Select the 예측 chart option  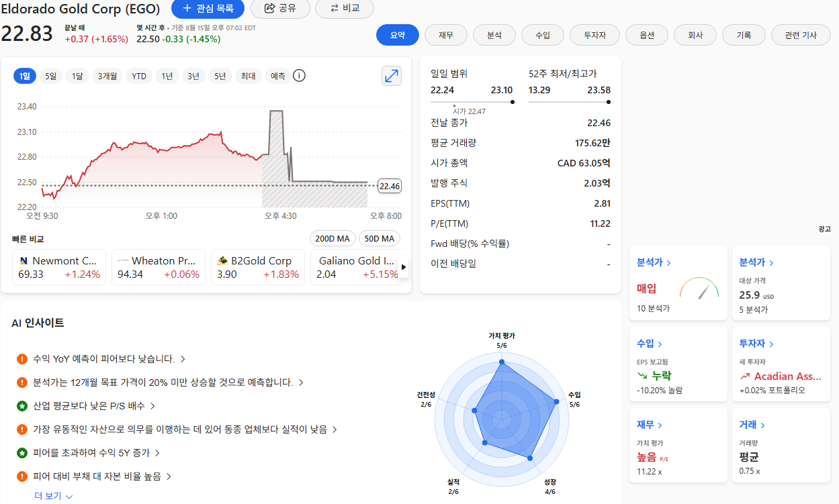coord(277,76)
